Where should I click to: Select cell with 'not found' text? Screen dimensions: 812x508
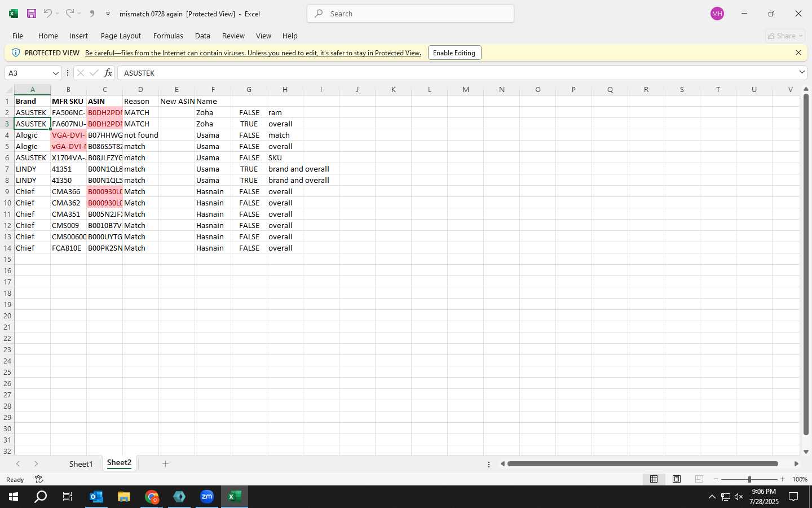tap(140, 135)
